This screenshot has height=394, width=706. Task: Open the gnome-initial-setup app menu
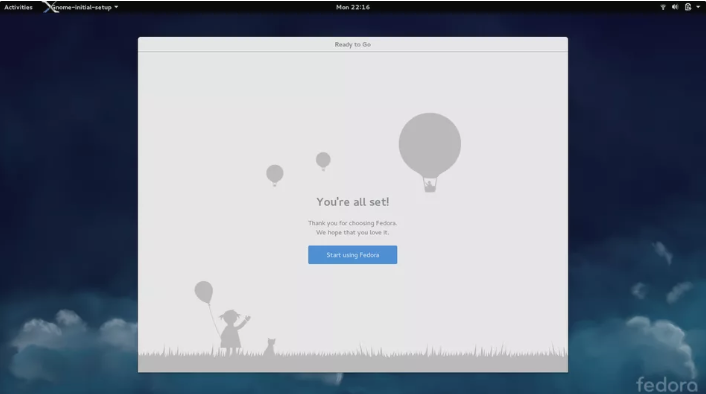pyautogui.click(x=81, y=7)
